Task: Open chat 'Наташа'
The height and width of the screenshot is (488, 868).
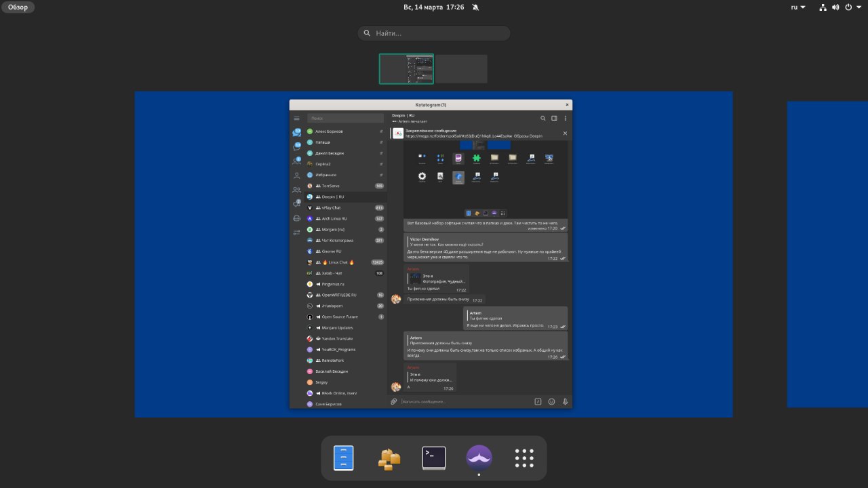Action: point(345,142)
